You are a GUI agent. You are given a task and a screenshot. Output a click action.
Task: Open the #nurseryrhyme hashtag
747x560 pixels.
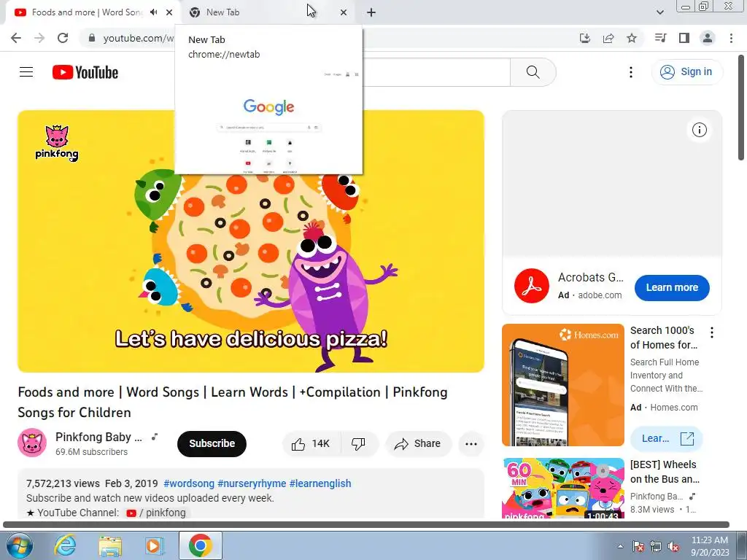(x=252, y=483)
